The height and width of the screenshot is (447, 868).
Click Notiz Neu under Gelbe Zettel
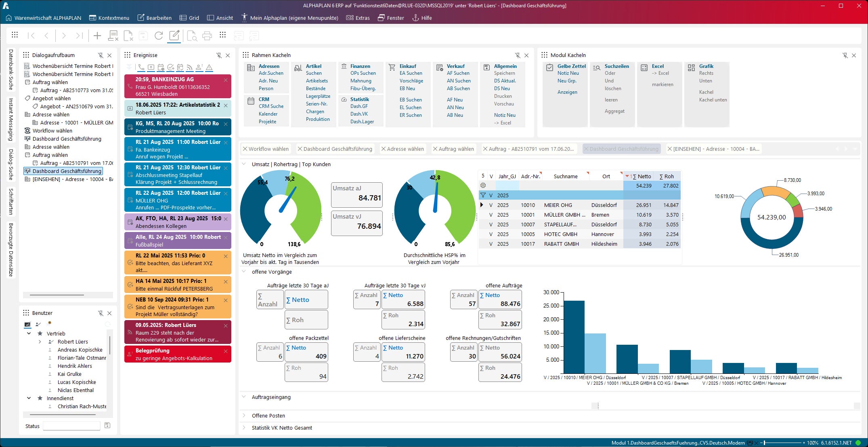(569, 73)
